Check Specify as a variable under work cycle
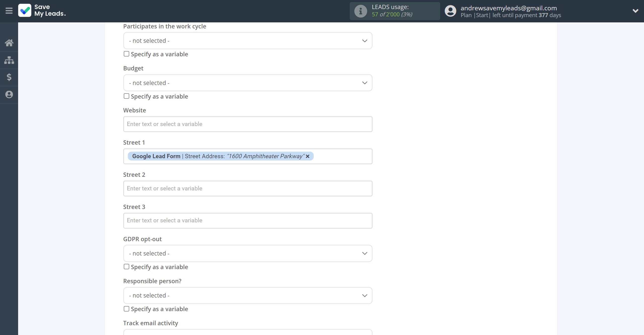This screenshot has height=335, width=644. coord(126,54)
